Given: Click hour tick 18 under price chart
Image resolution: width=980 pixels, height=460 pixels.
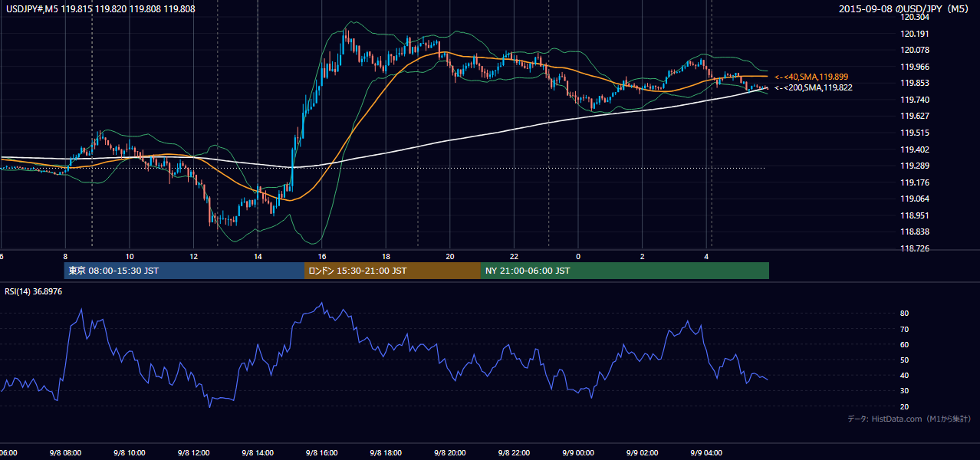Looking at the screenshot, I should pyautogui.click(x=386, y=256).
